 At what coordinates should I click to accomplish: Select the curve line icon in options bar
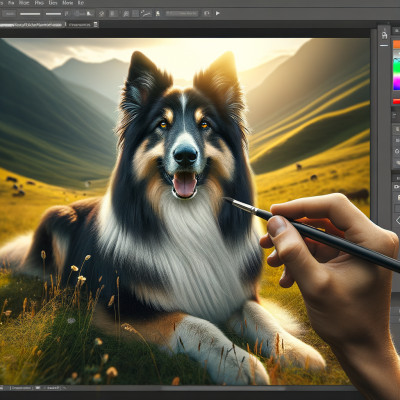click(146, 13)
